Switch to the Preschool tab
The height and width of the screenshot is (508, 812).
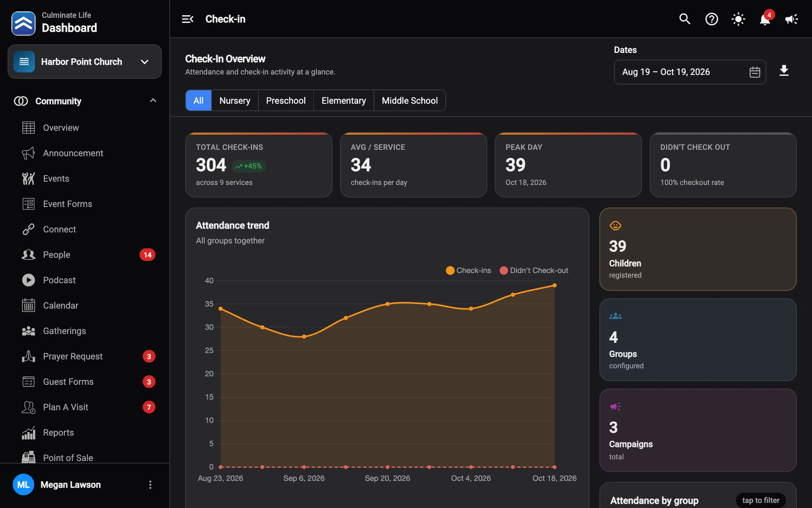click(x=286, y=101)
